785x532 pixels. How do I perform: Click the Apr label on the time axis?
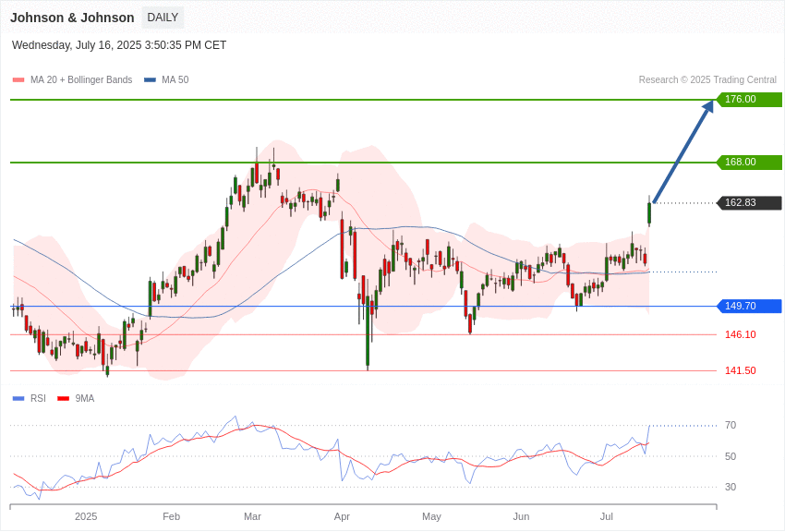pos(342,516)
